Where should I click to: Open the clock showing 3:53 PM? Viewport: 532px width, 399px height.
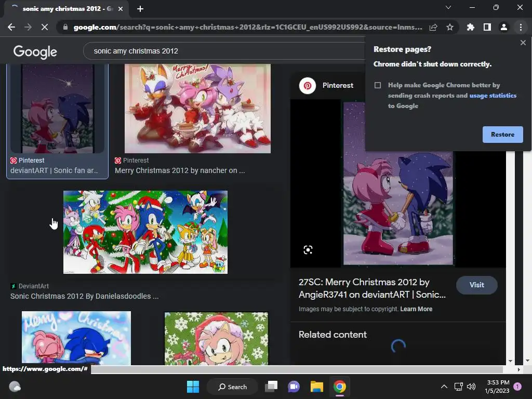click(x=497, y=387)
